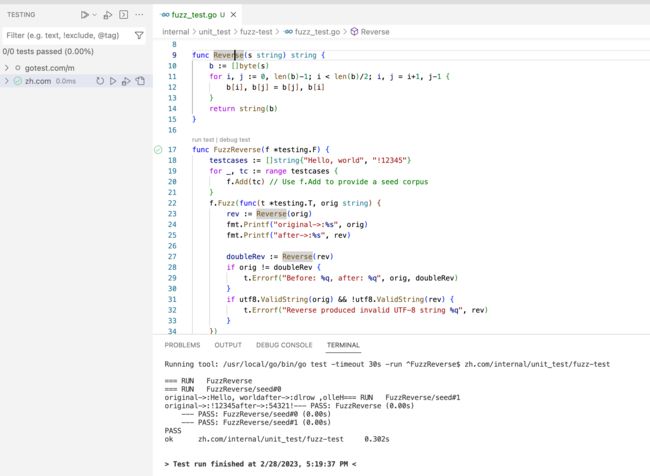Expand the gotest.com/m test tree
650x476 pixels.
pos(7,67)
